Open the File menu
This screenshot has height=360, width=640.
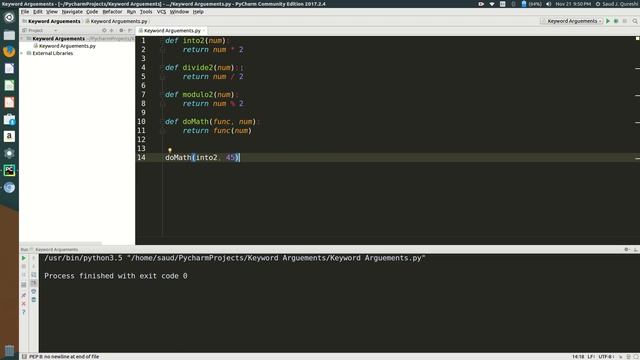(25, 12)
